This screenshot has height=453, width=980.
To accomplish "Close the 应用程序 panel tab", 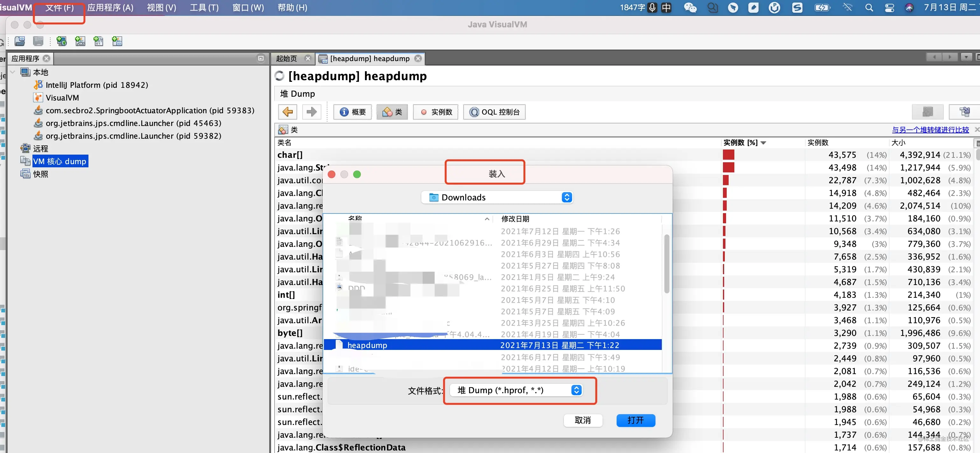I will click(46, 58).
